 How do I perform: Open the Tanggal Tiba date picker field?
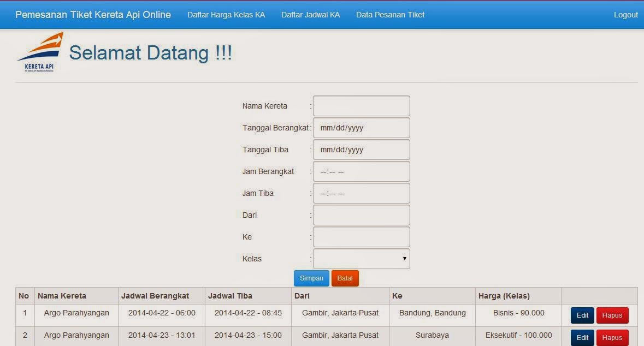click(361, 149)
